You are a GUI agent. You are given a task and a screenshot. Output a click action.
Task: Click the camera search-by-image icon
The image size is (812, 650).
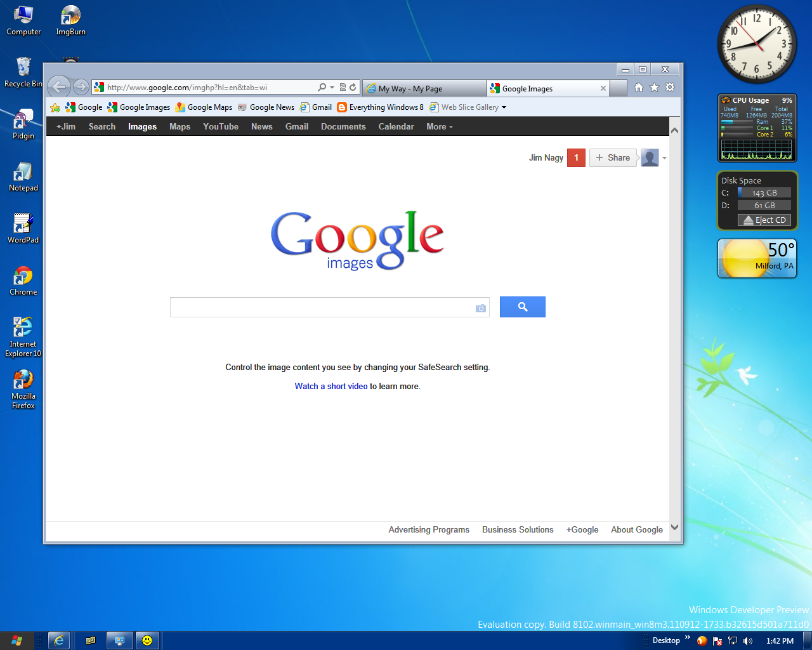481,308
